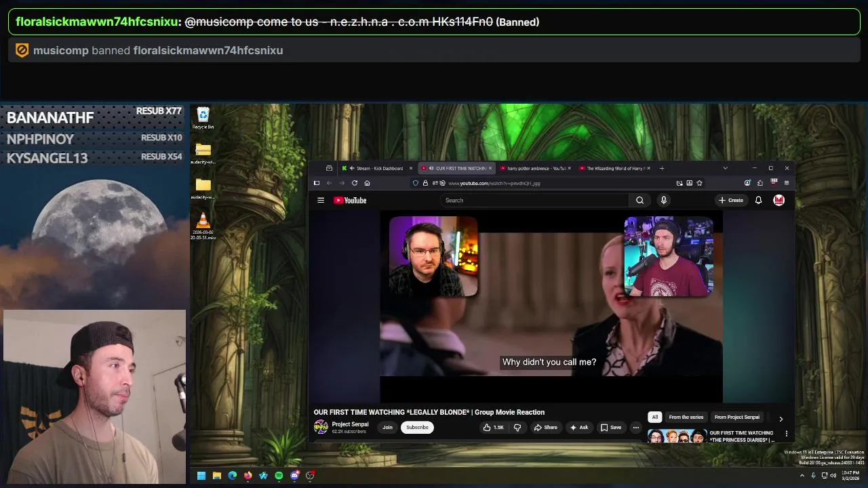
Task: Go to the YouTube home logo
Action: tap(350, 200)
